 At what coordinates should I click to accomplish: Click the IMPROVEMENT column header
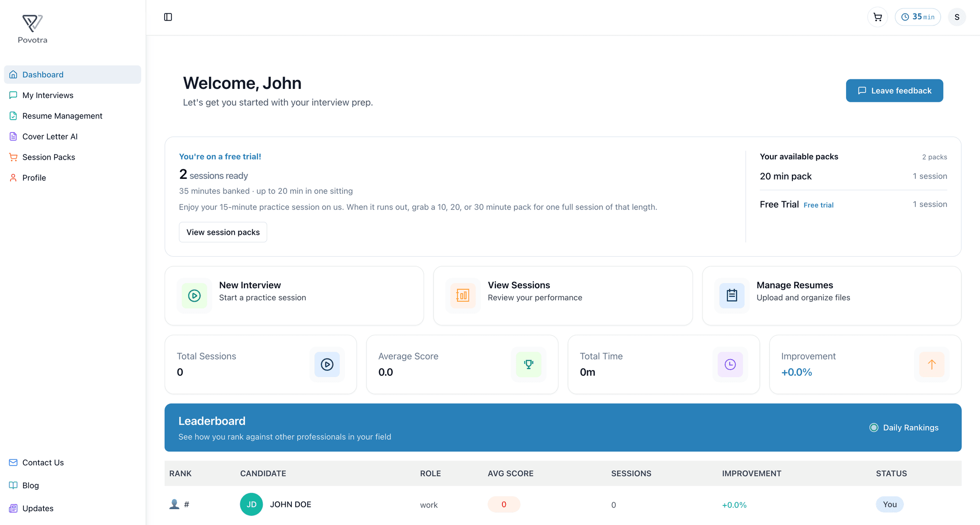tap(751, 473)
